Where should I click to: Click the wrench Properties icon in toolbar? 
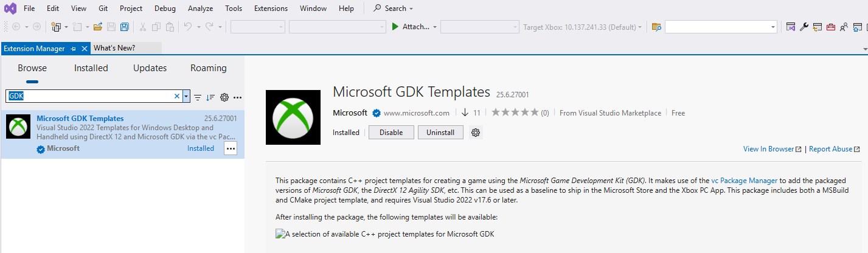tap(804, 27)
